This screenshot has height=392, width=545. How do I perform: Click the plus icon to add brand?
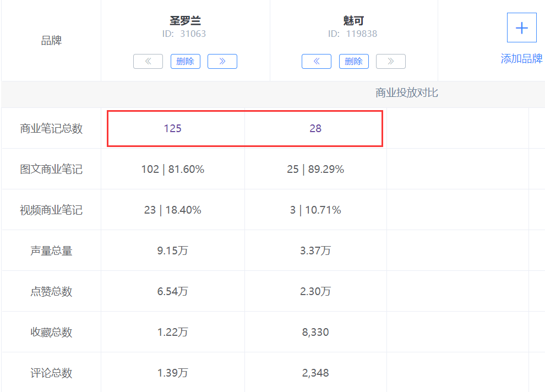[x=522, y=28]
